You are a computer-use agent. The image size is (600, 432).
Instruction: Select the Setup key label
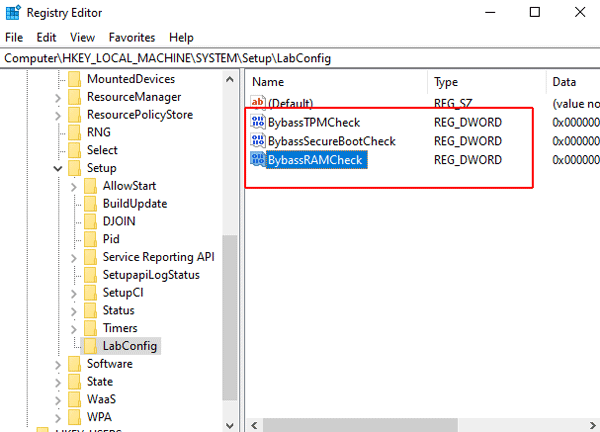point(101,168)
